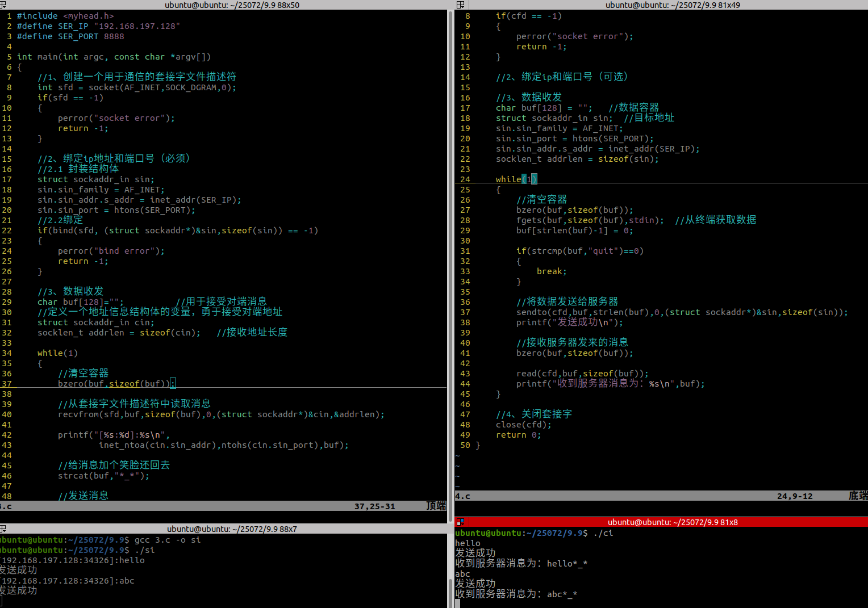Screen dimensions: 868x608
Task: Click 'return 0;' line
Action: click(x=519, y=435)
